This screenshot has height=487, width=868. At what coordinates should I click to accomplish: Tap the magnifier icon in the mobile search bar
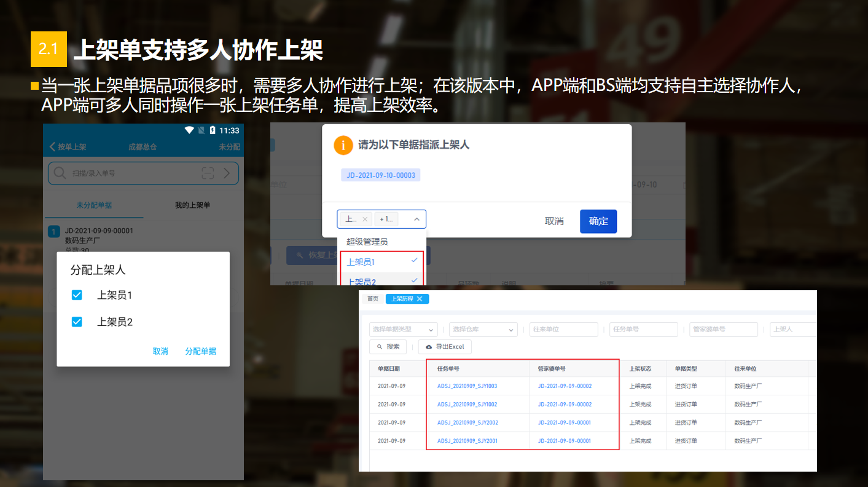click(x=60, y=173)
